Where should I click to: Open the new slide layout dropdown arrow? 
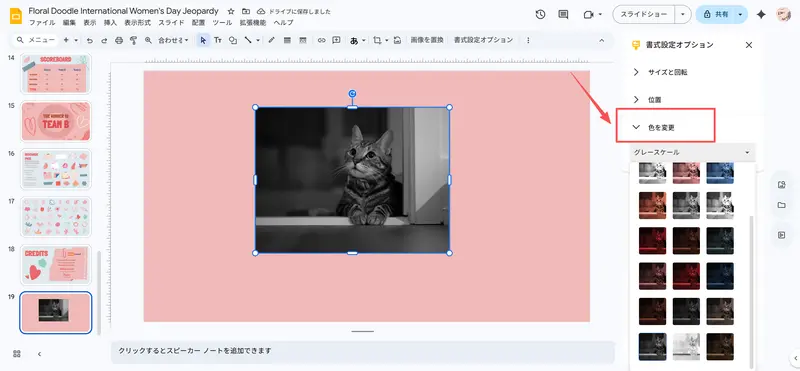tap(76, 40)
